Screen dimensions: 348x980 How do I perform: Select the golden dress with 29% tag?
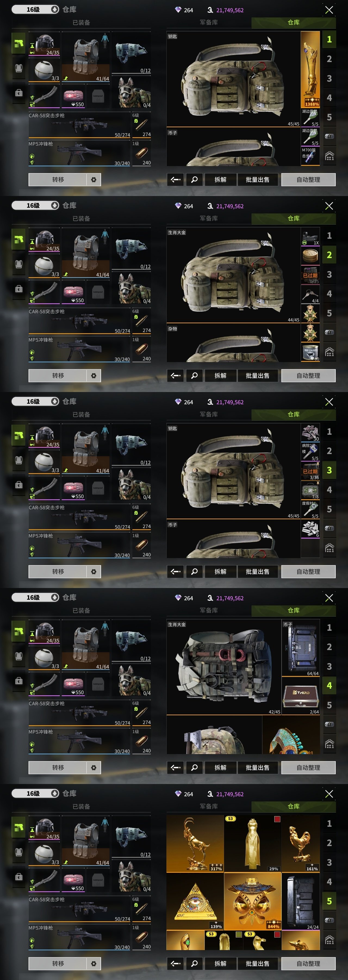tap(253, 843)
